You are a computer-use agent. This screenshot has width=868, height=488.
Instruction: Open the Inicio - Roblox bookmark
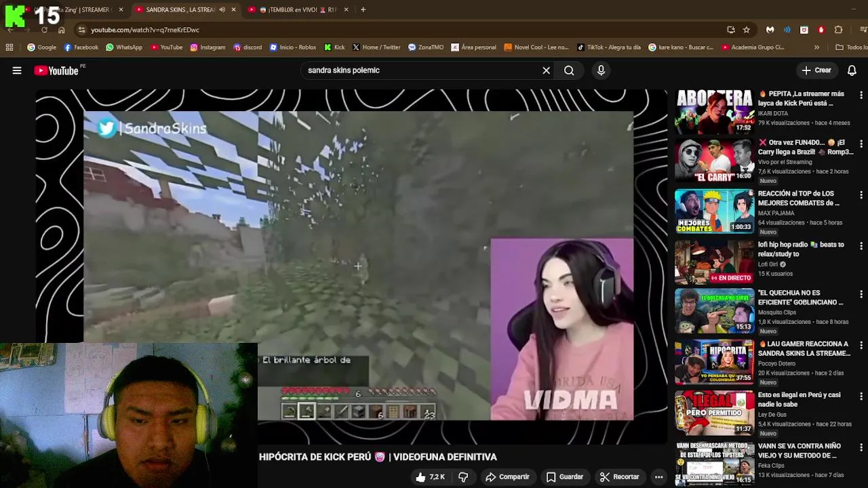293,47
